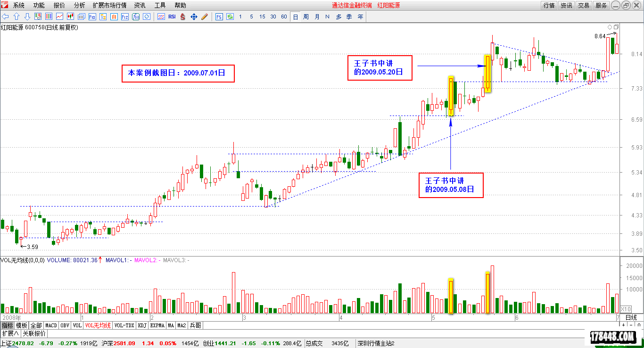The image size is (644, 348).
Task: Open the intraday trend line chart icon
Action: tap(59, 17)
